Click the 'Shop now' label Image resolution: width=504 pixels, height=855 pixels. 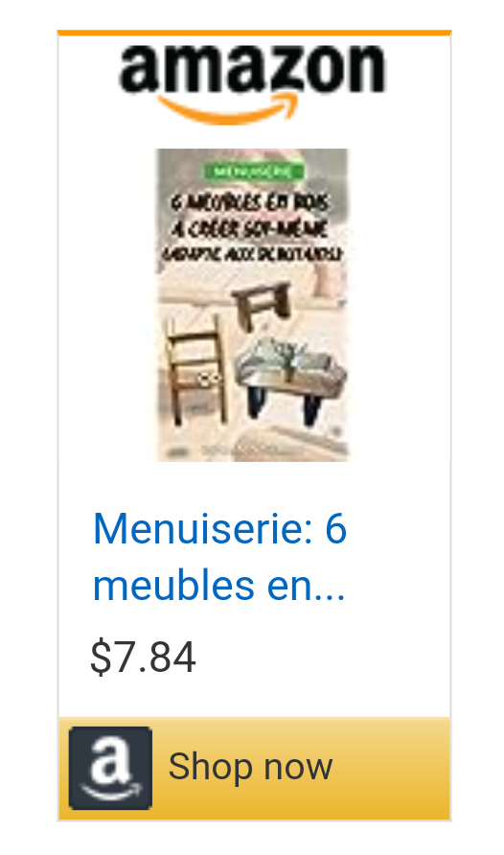coord(251,766)
